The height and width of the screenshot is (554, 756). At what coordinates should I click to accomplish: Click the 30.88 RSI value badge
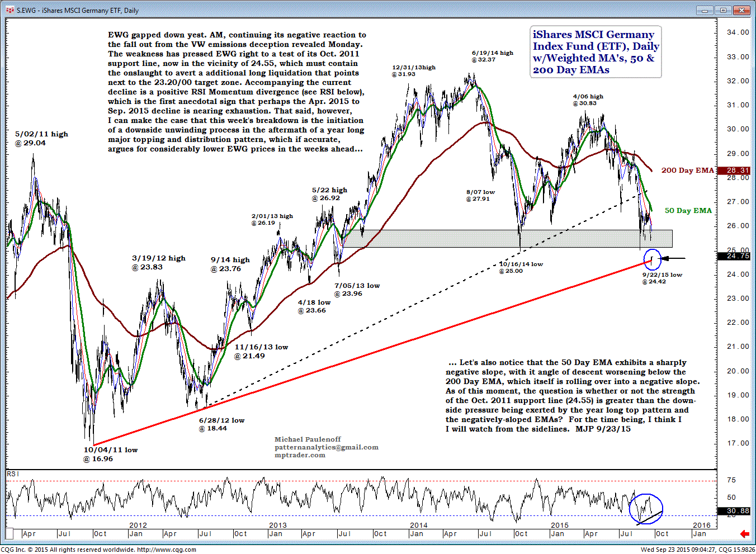click(x=734, y=511)
